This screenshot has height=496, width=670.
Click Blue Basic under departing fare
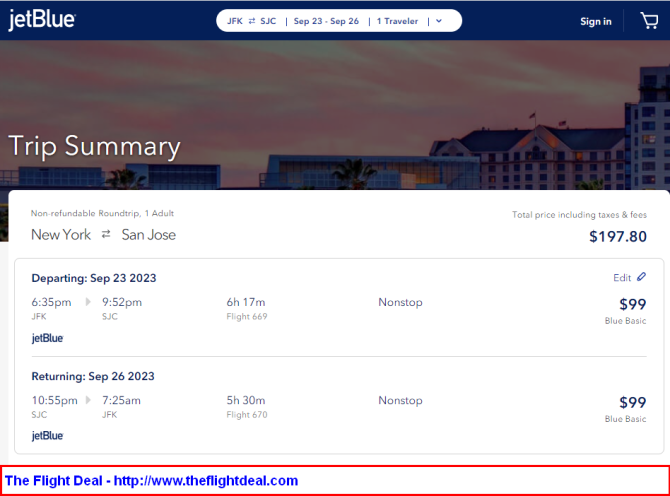click(x=626, y=321)
